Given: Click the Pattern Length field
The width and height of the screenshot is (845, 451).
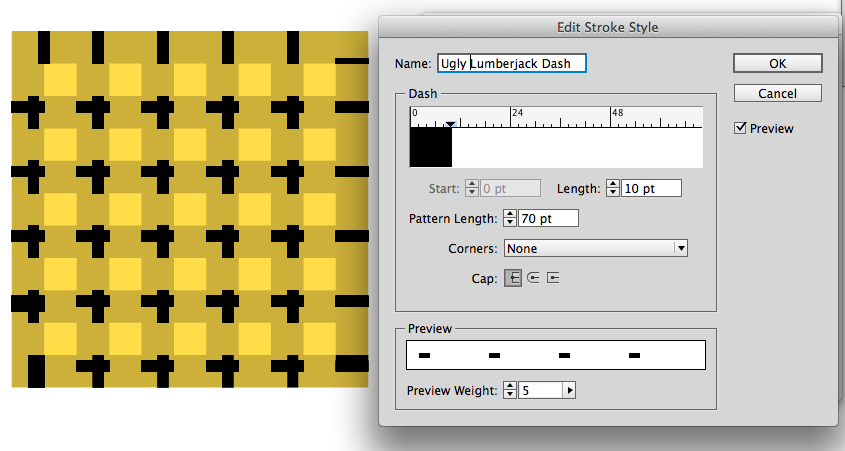Looking at the screenshot, I should pyautogui.click(x=549, y=218).
